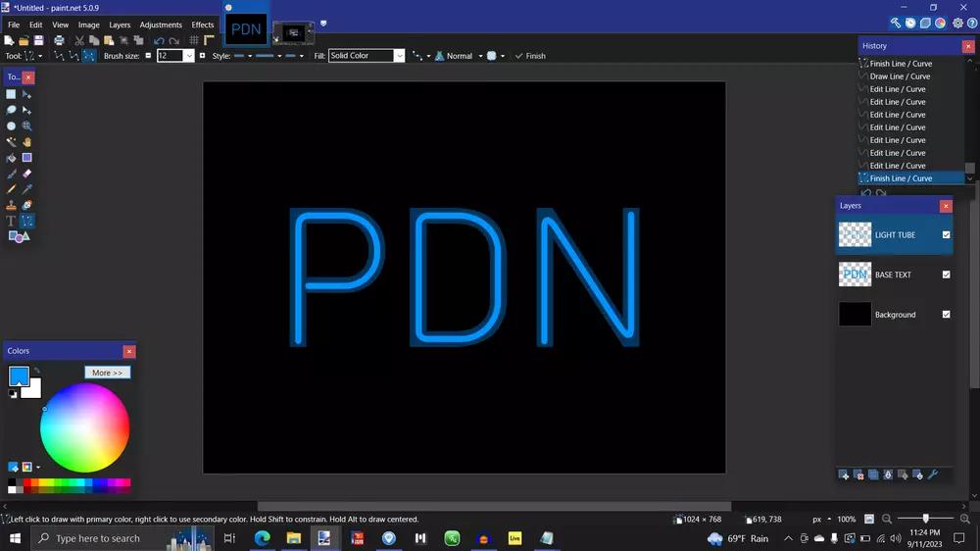The image size is (980, 551).
Task: Toggle the rulers icon
Action: pyautogui.click(x=210, y=40)
